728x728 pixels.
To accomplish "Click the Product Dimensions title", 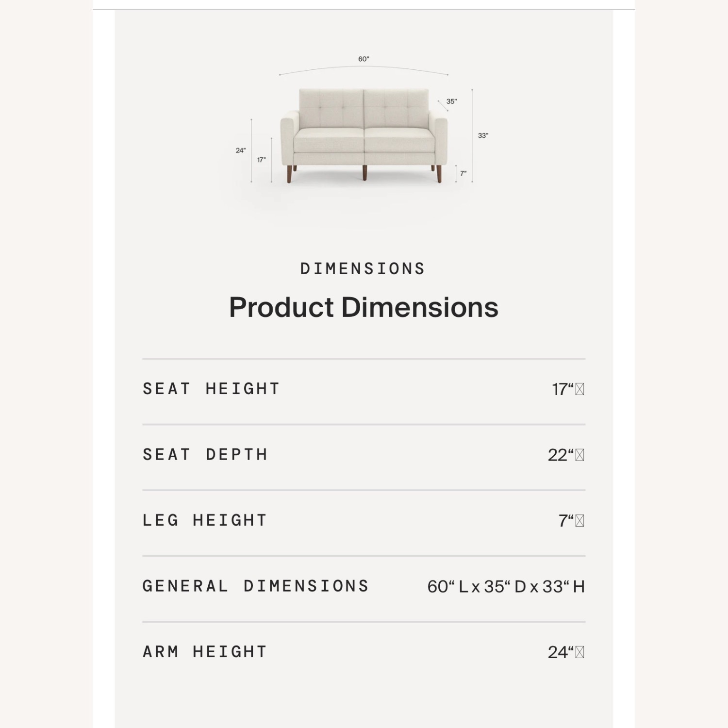I will coord(364,307).
